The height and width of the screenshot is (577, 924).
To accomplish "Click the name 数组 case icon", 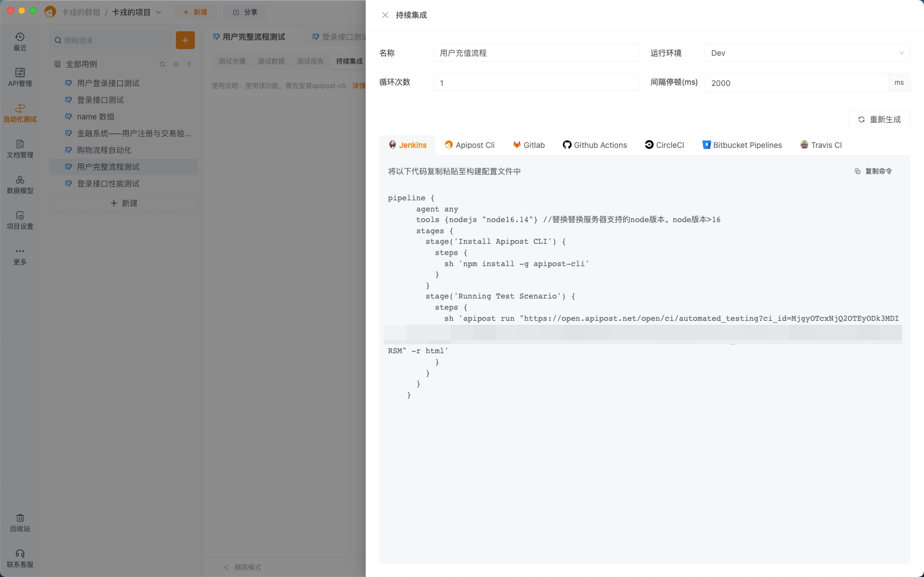I will 69,117.
